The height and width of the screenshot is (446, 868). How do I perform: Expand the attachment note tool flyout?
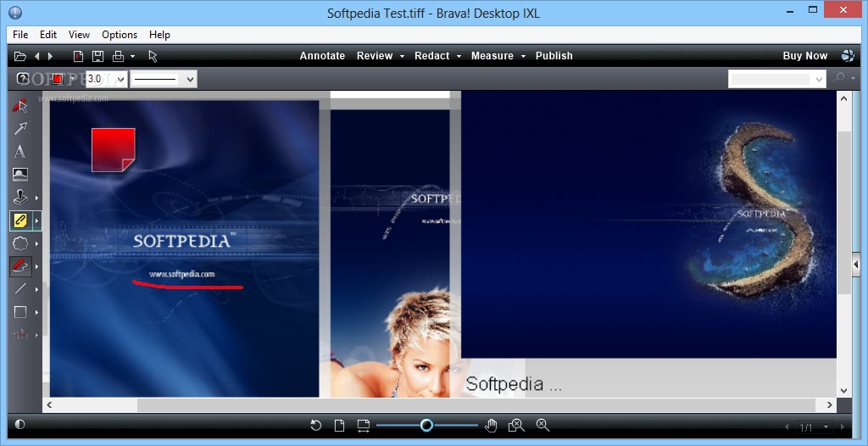click(x=37, y=220)
